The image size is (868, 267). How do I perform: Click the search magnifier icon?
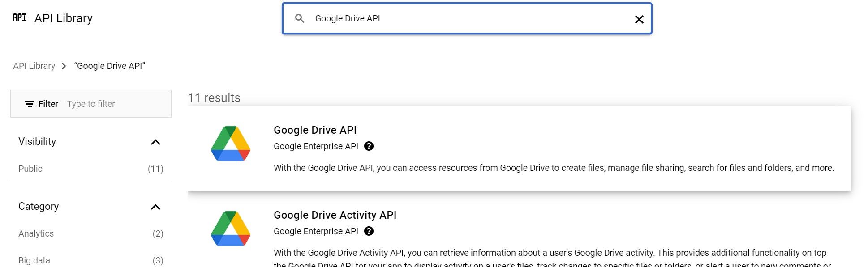point(300,18)
